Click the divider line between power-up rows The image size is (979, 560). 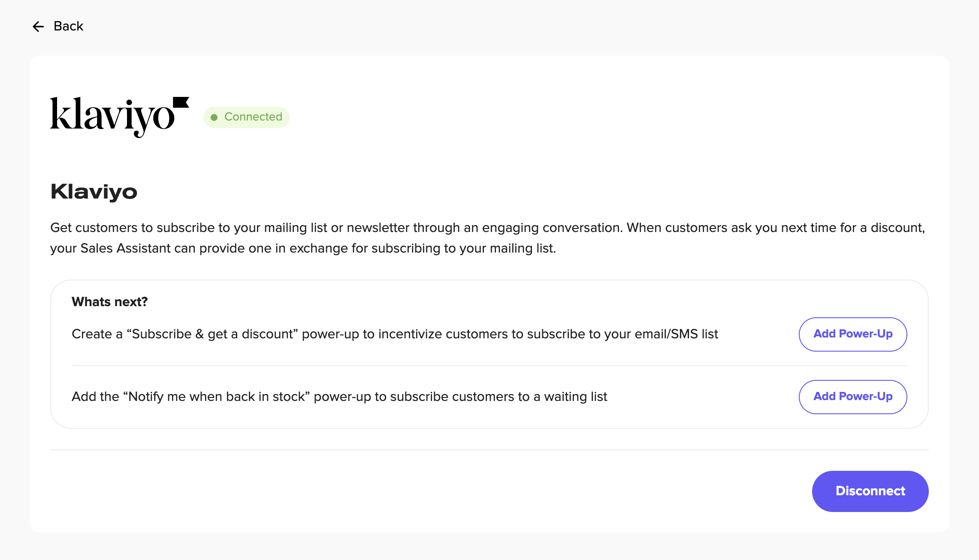[489, 366]
